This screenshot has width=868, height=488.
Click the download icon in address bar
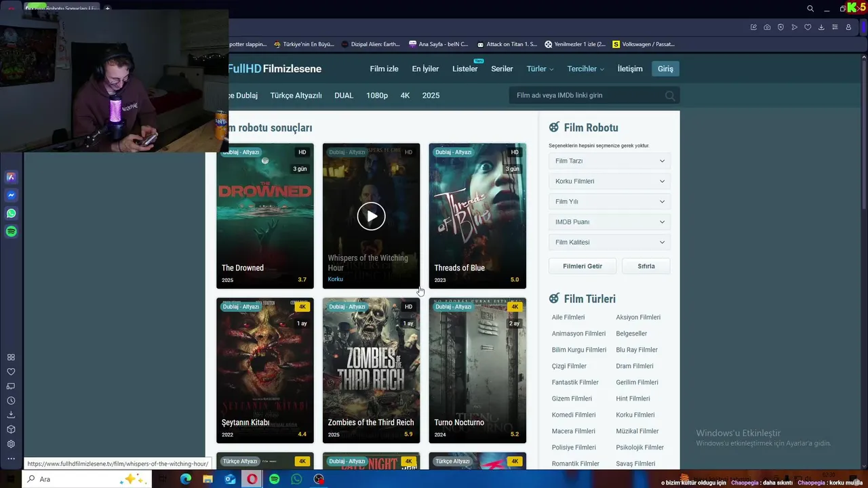821,27
